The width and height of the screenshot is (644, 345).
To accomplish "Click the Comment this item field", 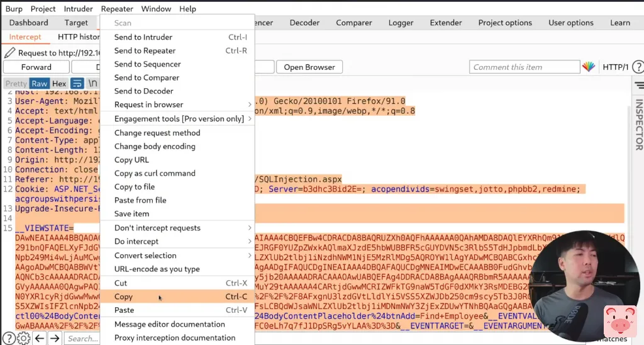I will [x=524, y=67].
